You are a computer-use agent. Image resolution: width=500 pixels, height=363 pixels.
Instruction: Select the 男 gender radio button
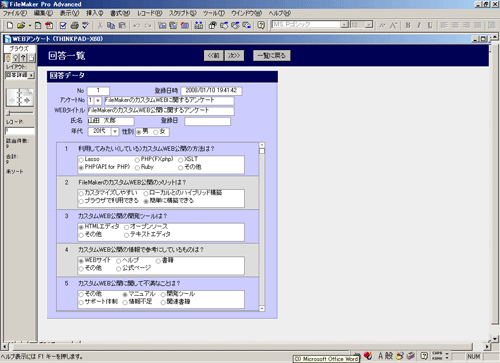click(139, 132)
